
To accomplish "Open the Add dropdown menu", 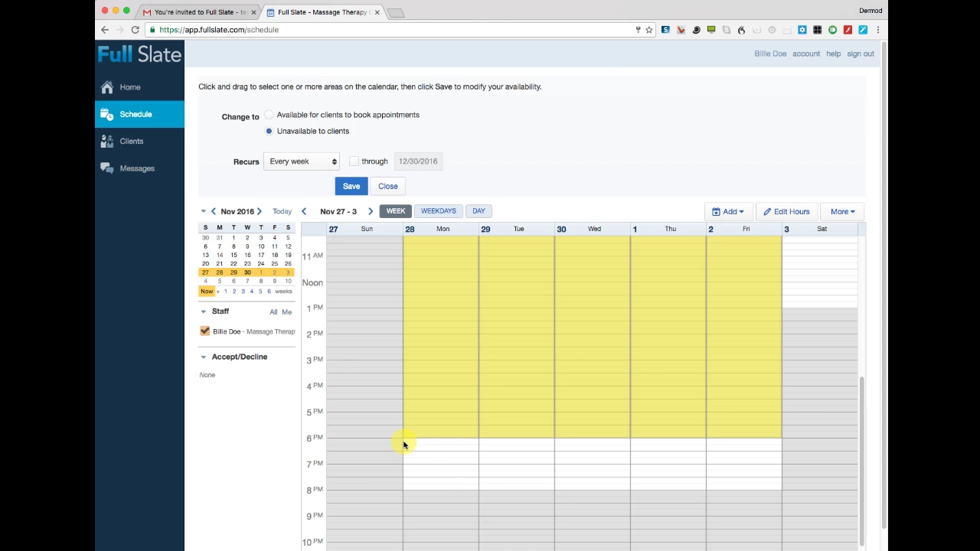I will 728,212.
